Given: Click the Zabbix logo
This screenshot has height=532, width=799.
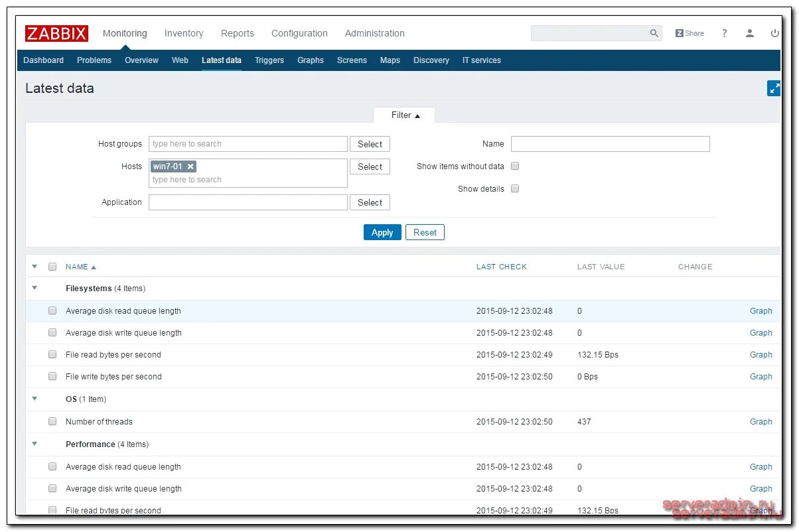Looking at the screenshot, I should tap(56, 33).
